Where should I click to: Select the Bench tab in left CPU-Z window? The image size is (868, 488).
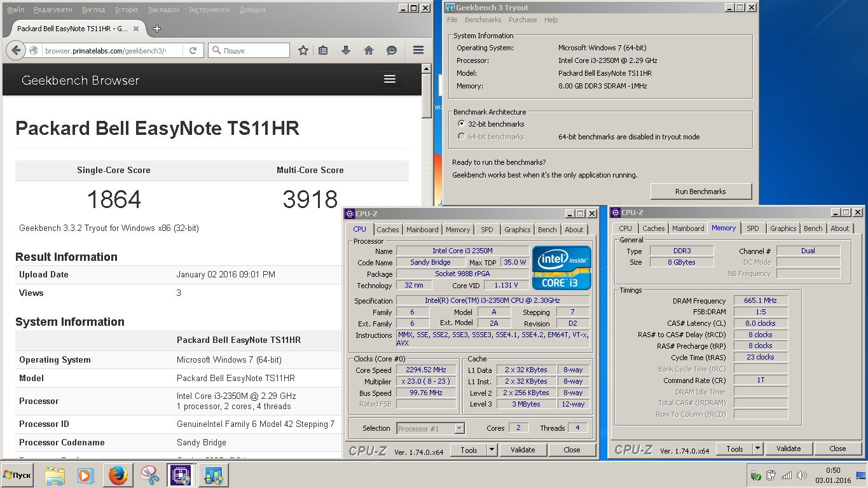click(547, 230)
